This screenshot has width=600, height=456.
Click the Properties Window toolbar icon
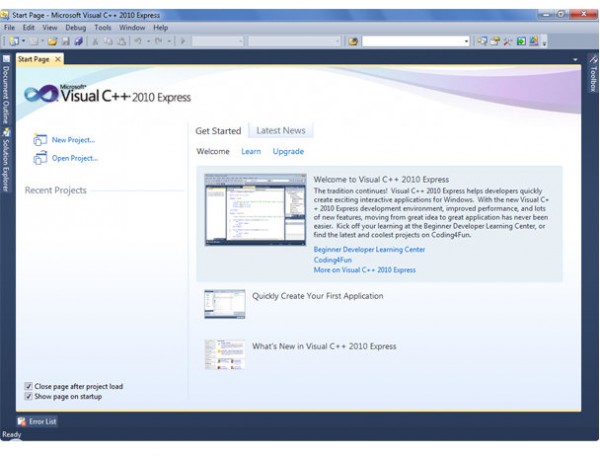click(x=495, y=41)
